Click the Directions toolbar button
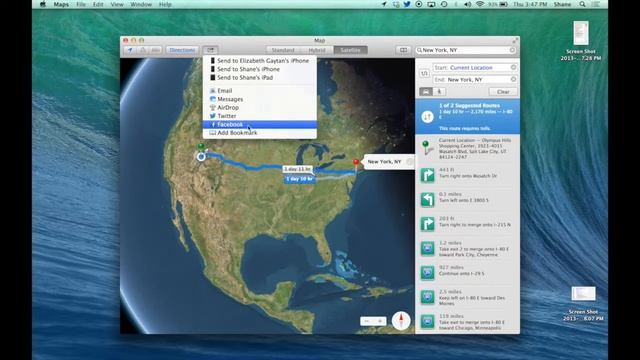 click(182, 50)
